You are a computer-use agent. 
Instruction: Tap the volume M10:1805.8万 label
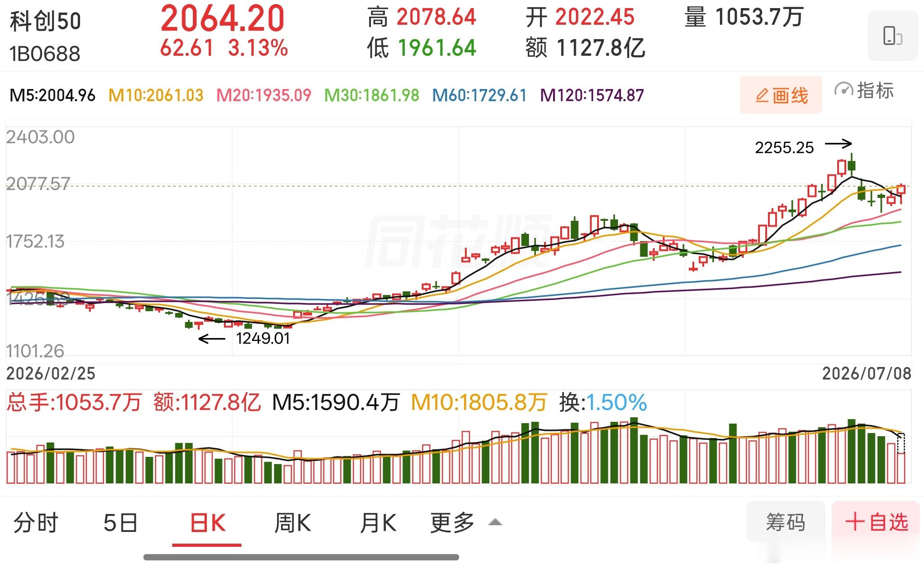click(479, 402)
